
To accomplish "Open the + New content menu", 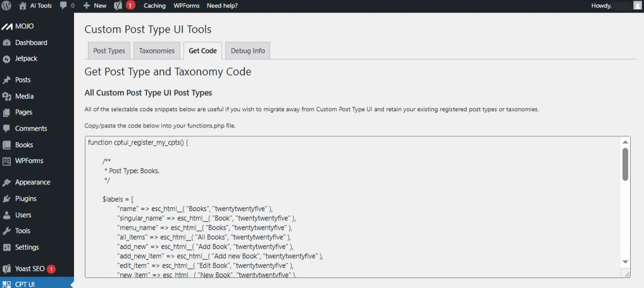I will (x=94, y=6).
